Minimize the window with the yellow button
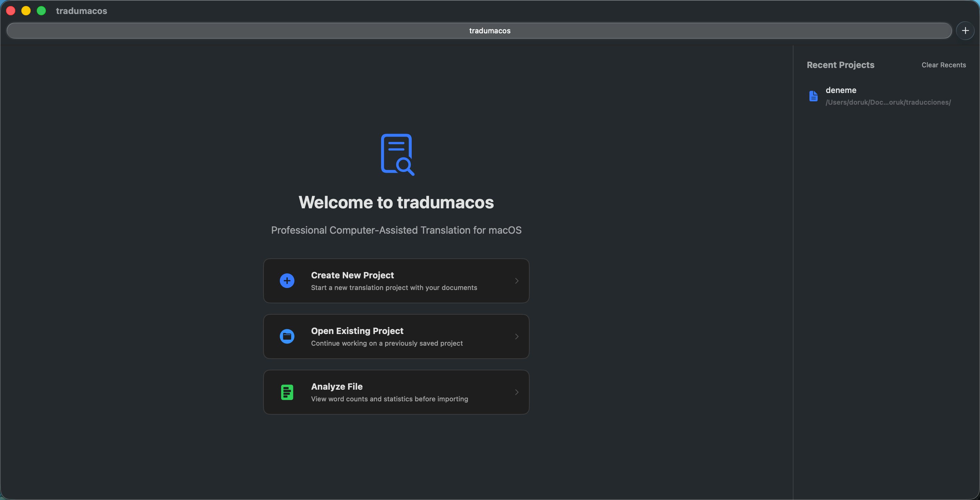 (x=26, y=11)
